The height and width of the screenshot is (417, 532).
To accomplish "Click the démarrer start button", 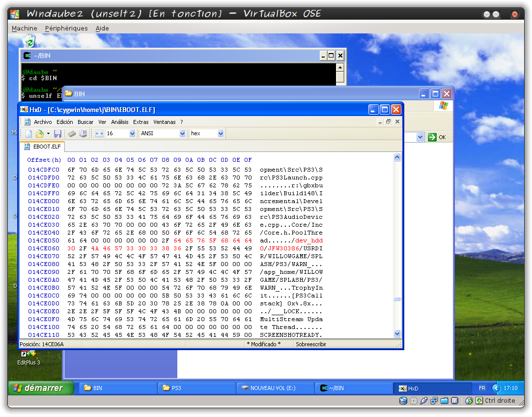I will tap(41, 388).
